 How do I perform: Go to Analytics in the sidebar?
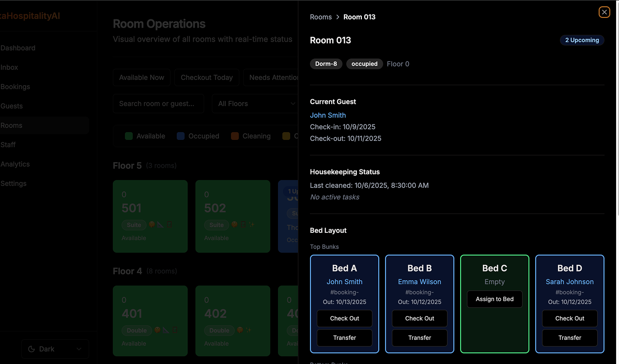[x=15, y=164]
